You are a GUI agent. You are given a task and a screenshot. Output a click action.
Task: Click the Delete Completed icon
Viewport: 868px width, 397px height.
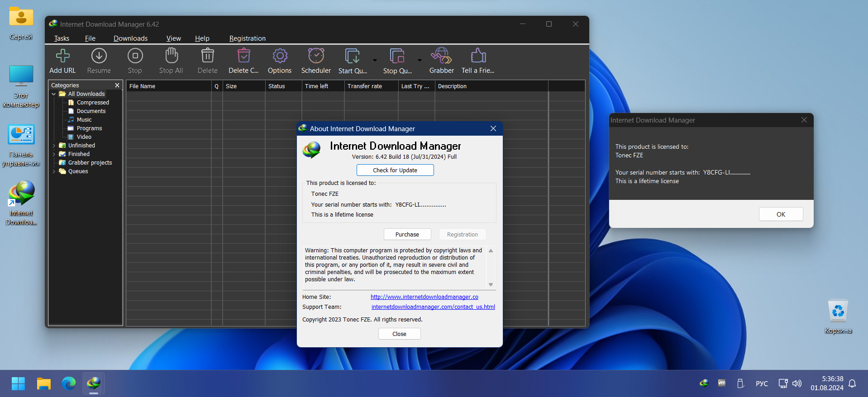243,56
